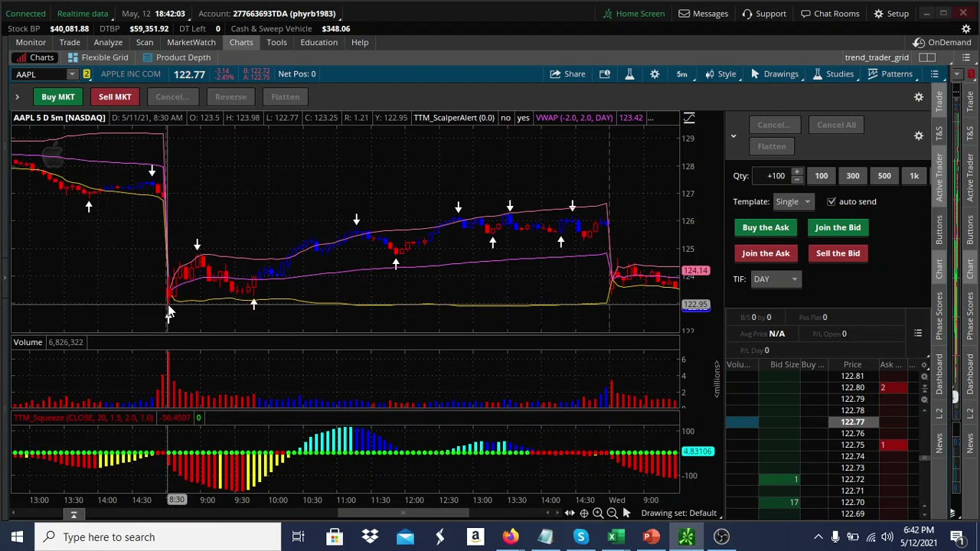Click the chart settings gear in toolbar
The width and height of the screenshot is (980, 551).
click(x=655, y=74)
